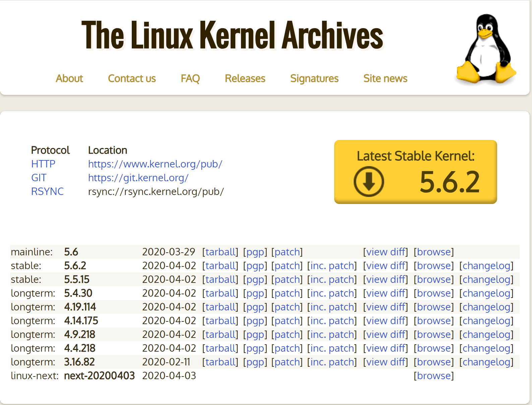Viewport: 532px width, 405px height.
Task: Open changelog for longterm 3.16.82
Action: (486, 362)
